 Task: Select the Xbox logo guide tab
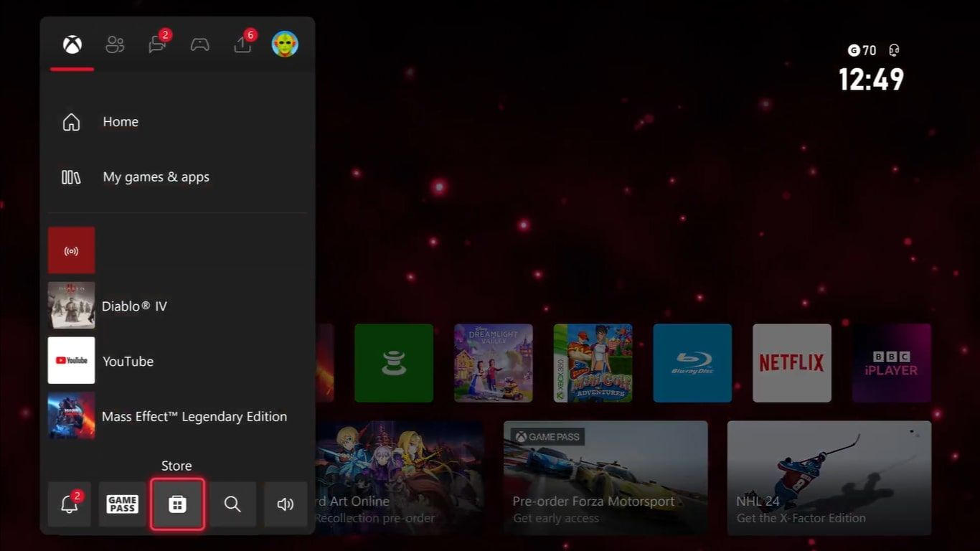(72, 44)
